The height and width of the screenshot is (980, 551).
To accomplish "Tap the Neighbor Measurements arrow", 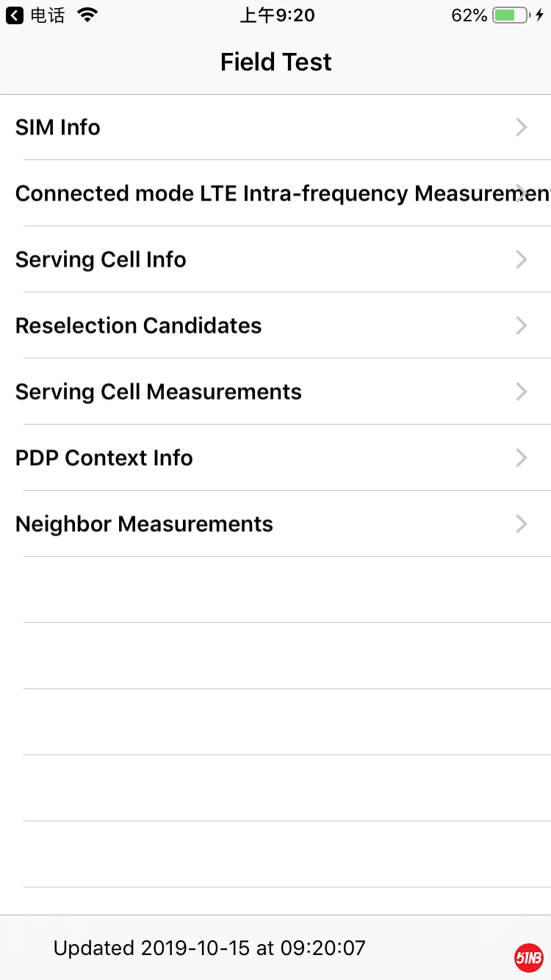I will (522, 524).
